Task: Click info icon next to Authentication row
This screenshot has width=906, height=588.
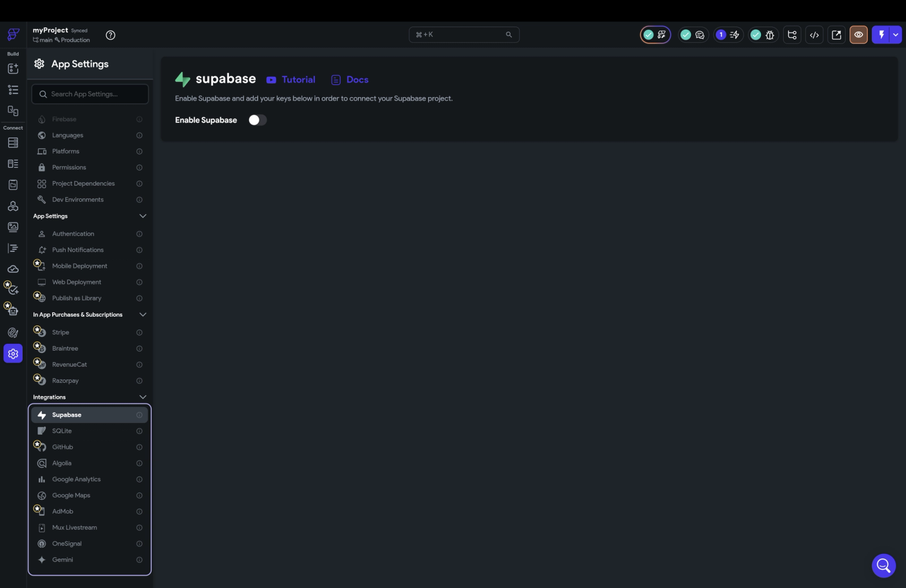Action: coord(139,234)
